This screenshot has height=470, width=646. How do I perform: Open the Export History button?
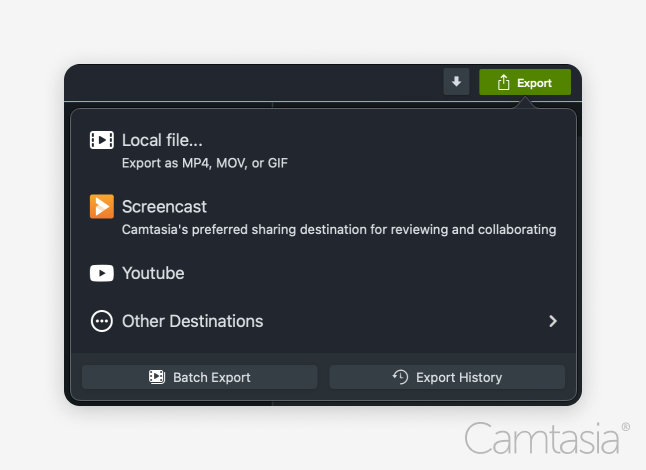coord(447,377)
